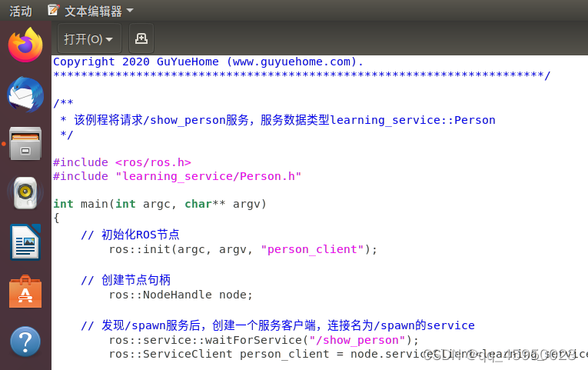This screenshot has width=588, height=370.
Task: Click the comment mentioning /show_person服务
Action: click(x=278, y=120)
